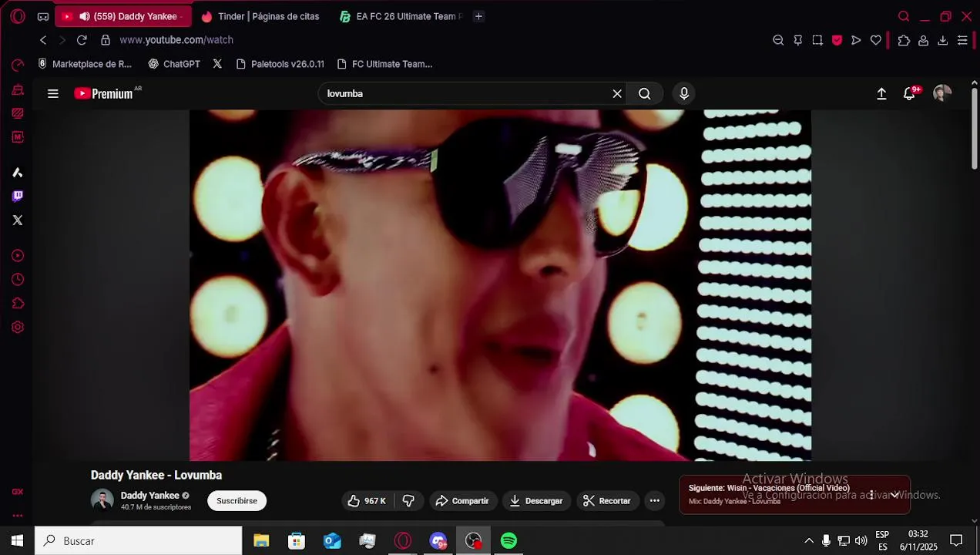Start voice search with the microphone
The height and width of the screenshot is (555, 980).
(684, 94)
